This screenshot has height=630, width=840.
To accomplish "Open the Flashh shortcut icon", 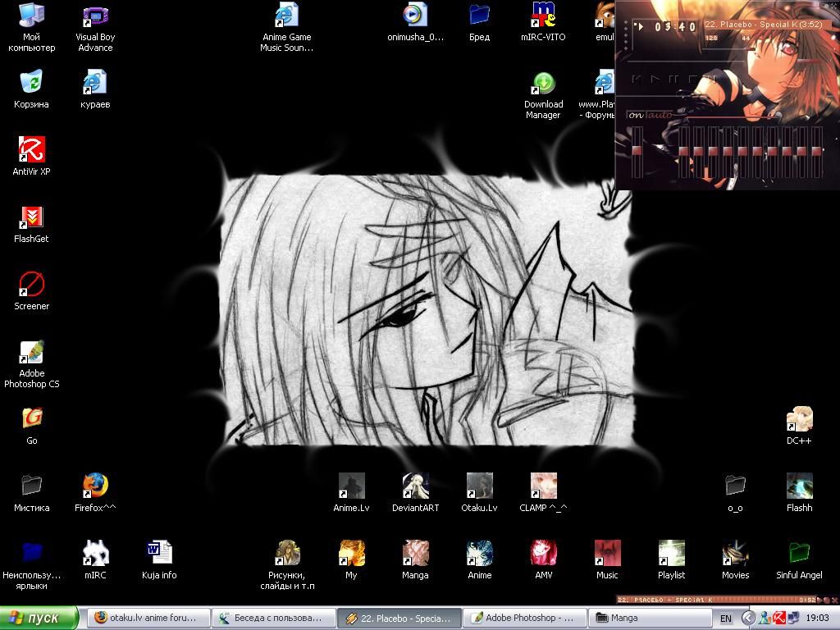I will click(799, 493).
